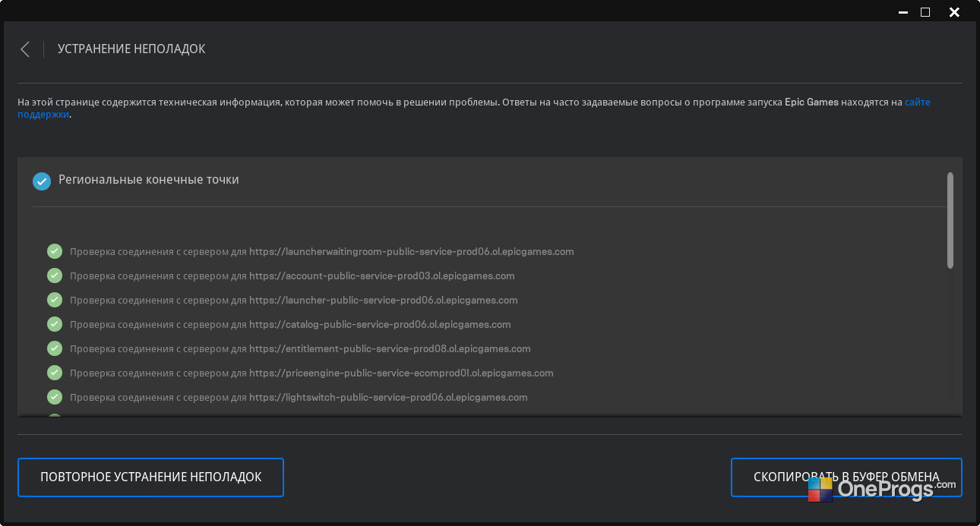The width and height of the screenshot is (980, 526).
Task: Select the account-public-service-prod03 URL text
Action: [382, 276]
